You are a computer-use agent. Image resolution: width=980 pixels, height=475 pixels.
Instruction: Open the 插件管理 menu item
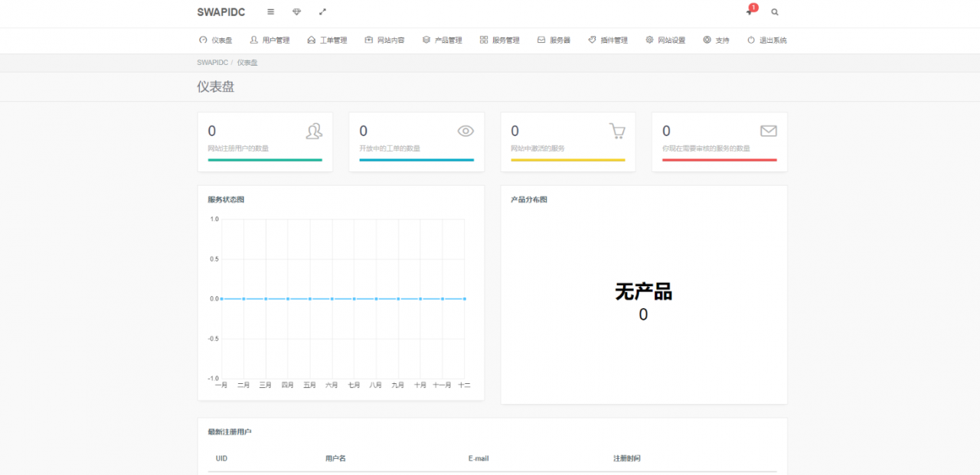click(x=608, y=41)
